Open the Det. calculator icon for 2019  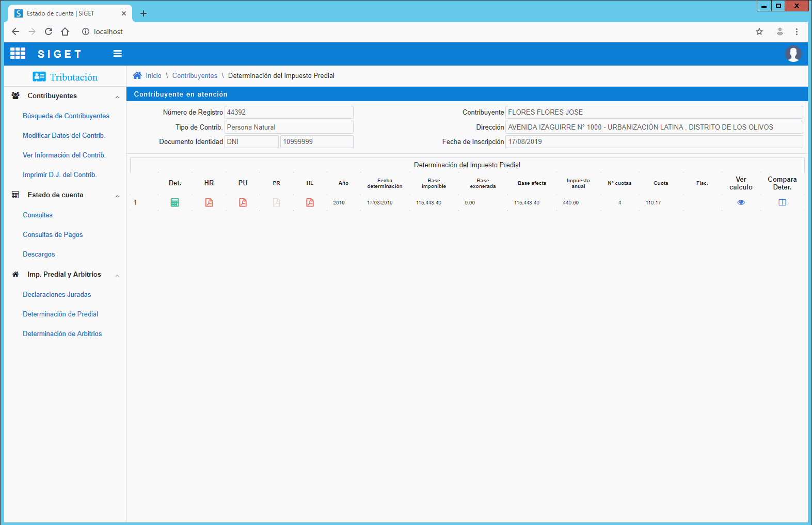[174, 202]
